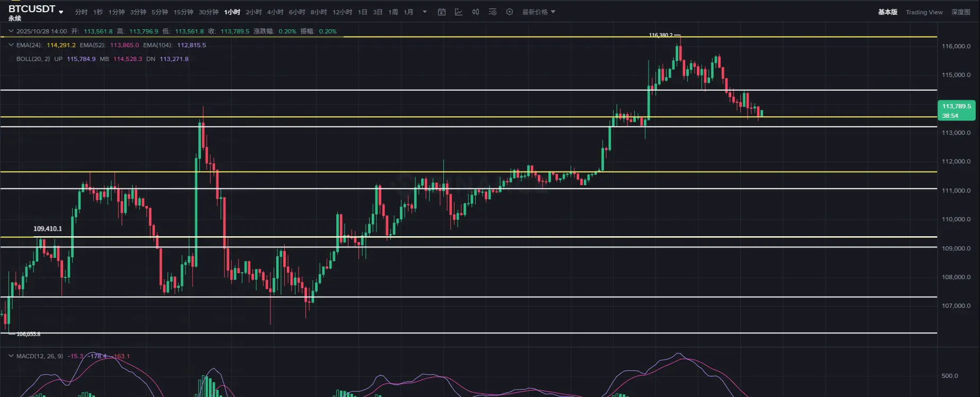Image resolution: width=980 pixels, height=397 pixels.
Task: Select the 12小时 interval
Action: [342, 12]
